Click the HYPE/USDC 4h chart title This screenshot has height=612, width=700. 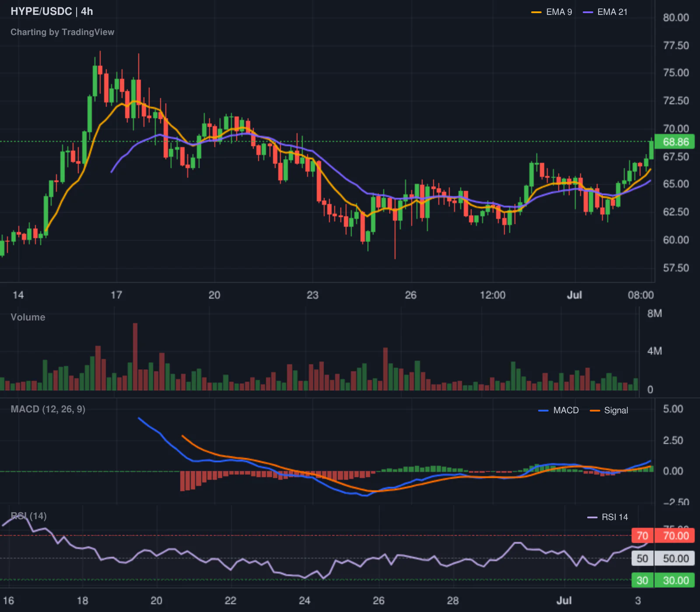pos(52,11)
